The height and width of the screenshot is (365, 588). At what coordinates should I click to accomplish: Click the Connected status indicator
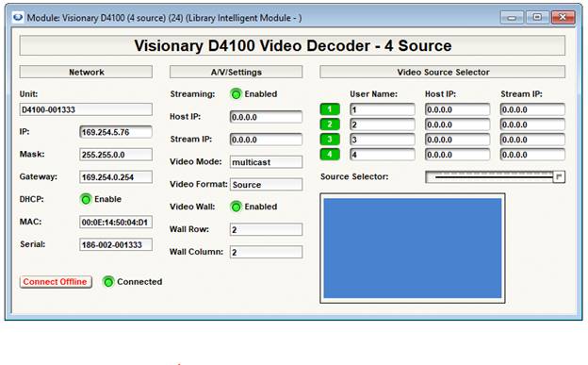pos(108,282)
